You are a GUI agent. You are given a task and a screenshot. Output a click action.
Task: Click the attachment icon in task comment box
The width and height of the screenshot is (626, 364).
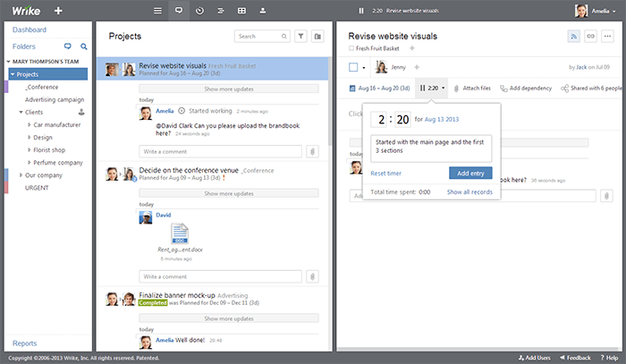[606, 196]
